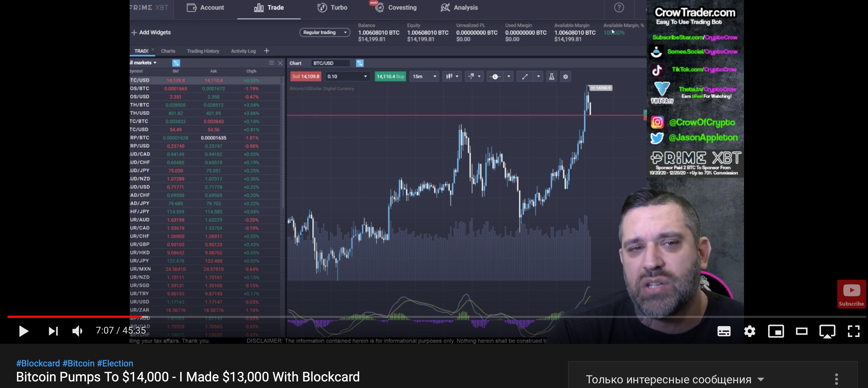This screenshot has height=388, width=868.
Task: Open the crosshair cursor mode dropdown
Action: [474, 76]
